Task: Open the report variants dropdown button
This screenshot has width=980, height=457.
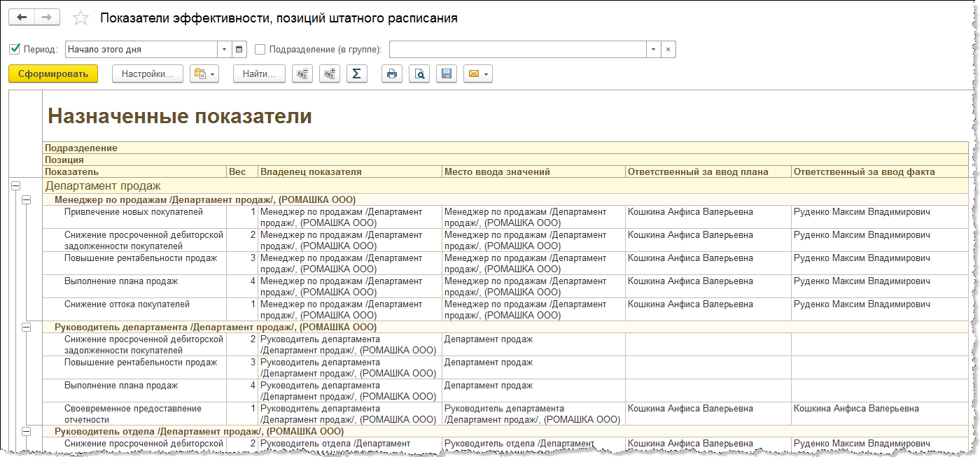Action: click(x=204, y=73)
